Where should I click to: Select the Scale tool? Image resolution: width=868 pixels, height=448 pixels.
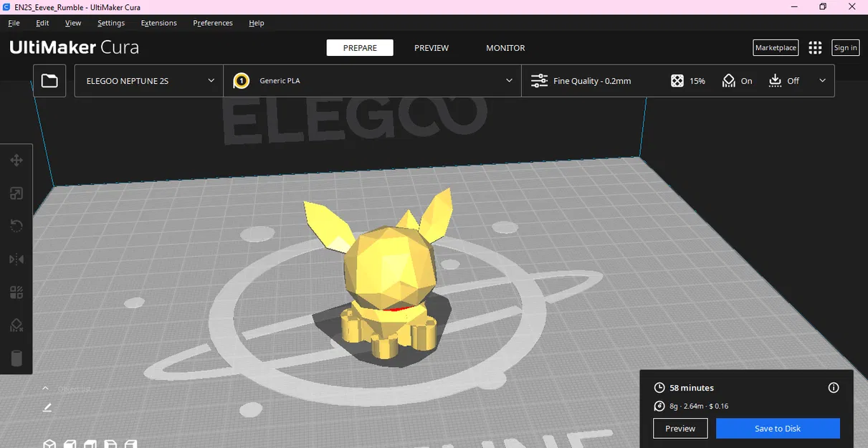pos(16,193)
